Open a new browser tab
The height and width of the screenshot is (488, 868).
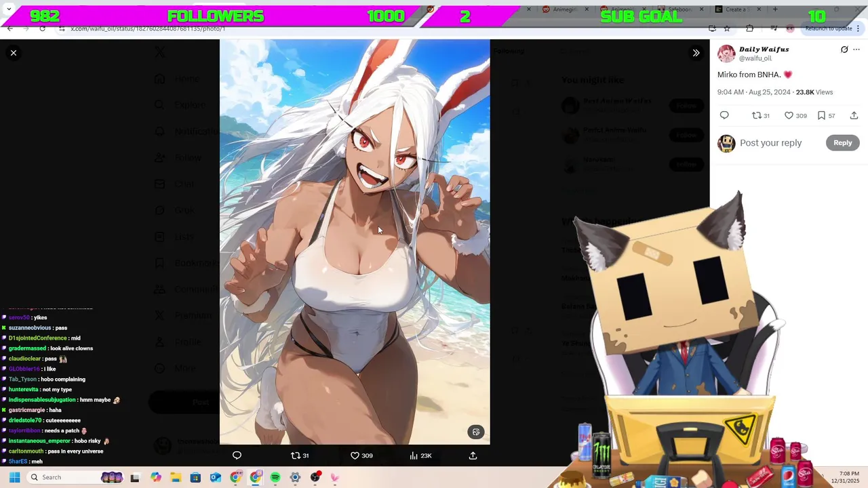pyautogui.click(x=775, y=9)
